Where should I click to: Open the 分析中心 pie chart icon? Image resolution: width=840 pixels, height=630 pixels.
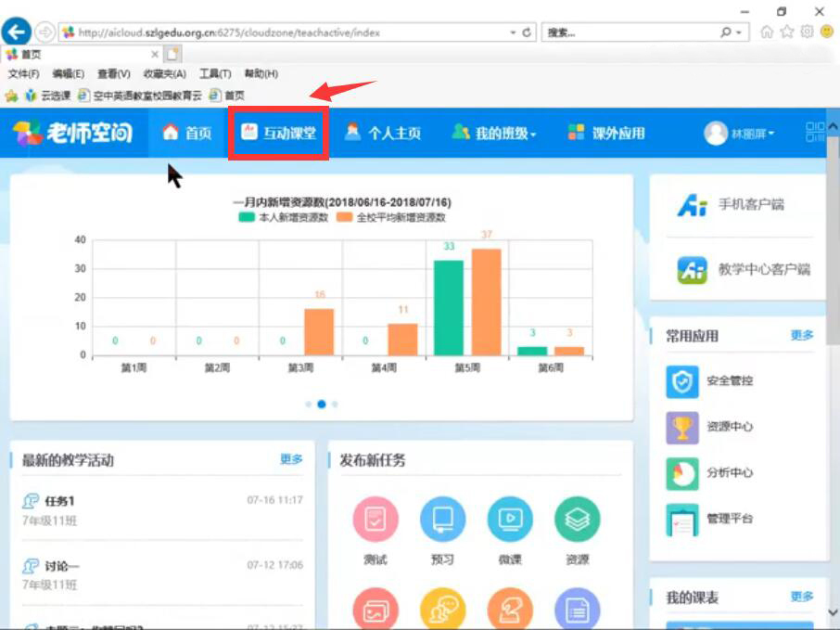click(x=682, y=474)
